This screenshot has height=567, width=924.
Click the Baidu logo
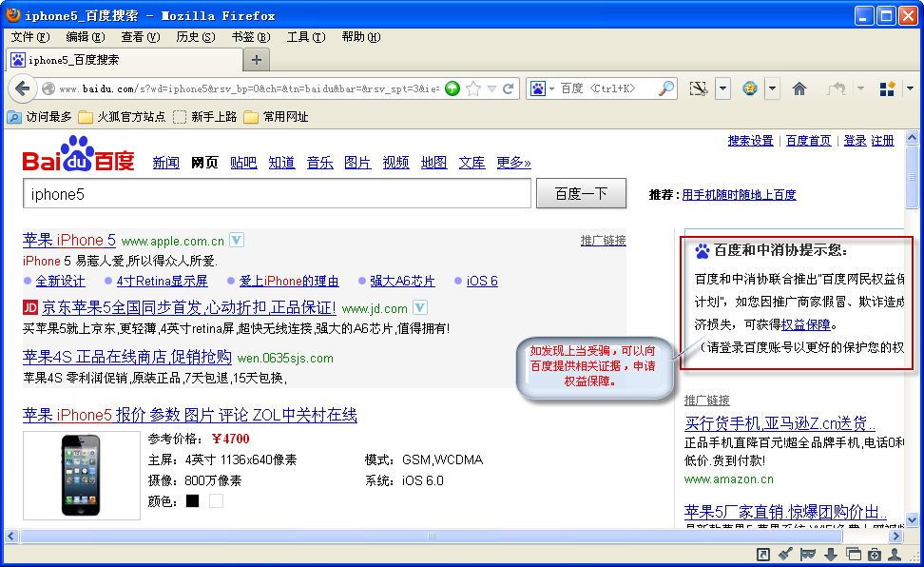[78, 154]
